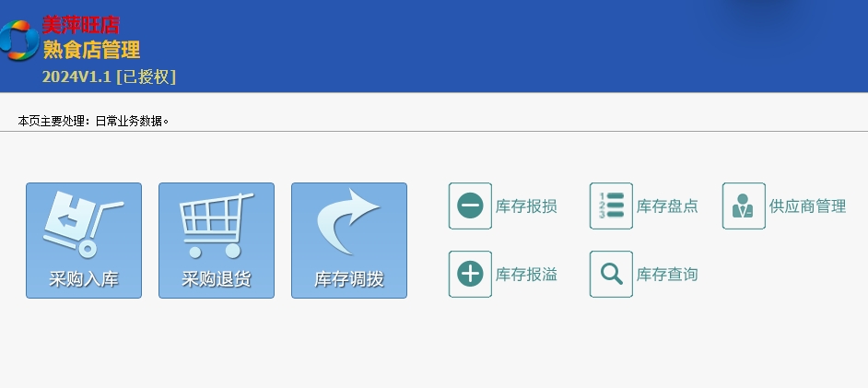Click the shopping cart 采购退货 tile
This screenshot has width=868, height=388.
[x=217, y=241]
